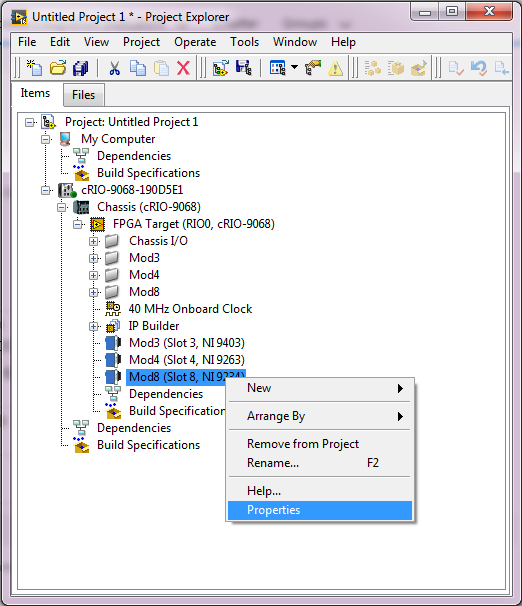Click the Run Build toolbar icon
Image resolution: width=522 pixels, height=606 pixels.
tap(419, 68)
